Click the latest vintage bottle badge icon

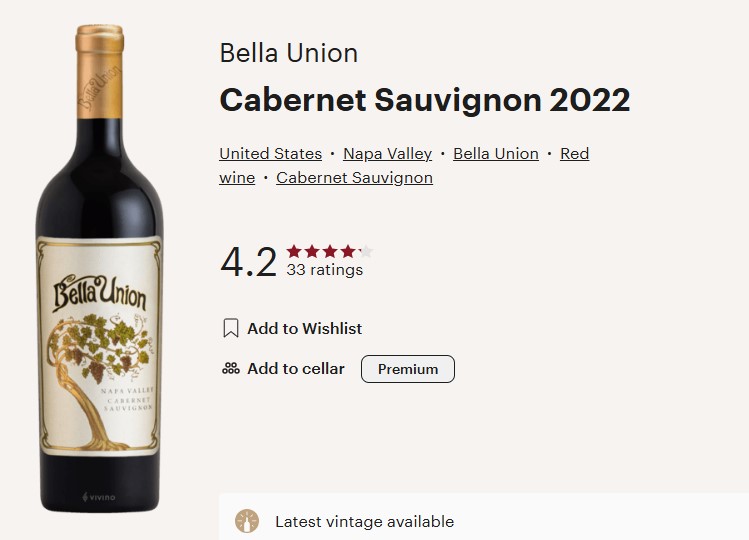247,521
